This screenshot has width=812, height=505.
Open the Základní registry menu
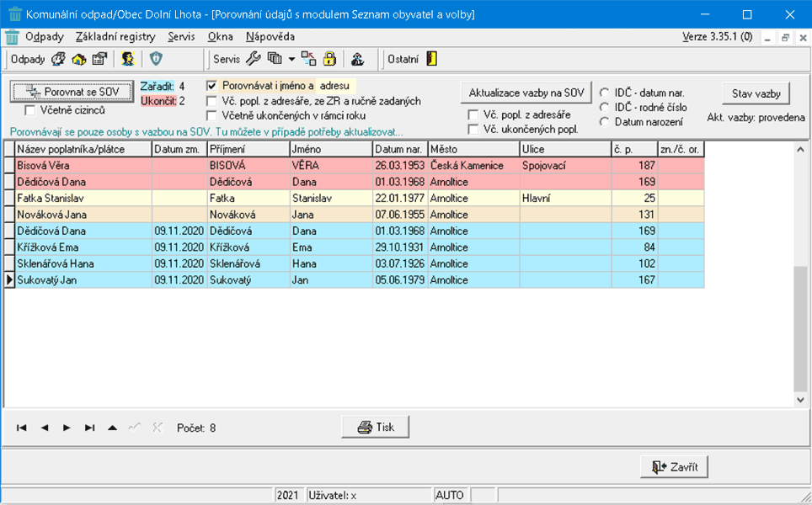(x=115, y=37)
